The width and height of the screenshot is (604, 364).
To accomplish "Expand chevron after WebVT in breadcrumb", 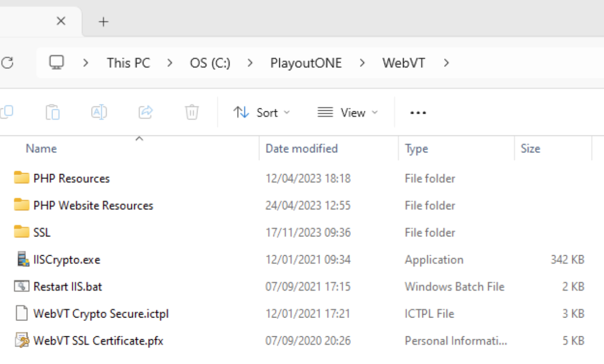I will click(x=446, y=63).
